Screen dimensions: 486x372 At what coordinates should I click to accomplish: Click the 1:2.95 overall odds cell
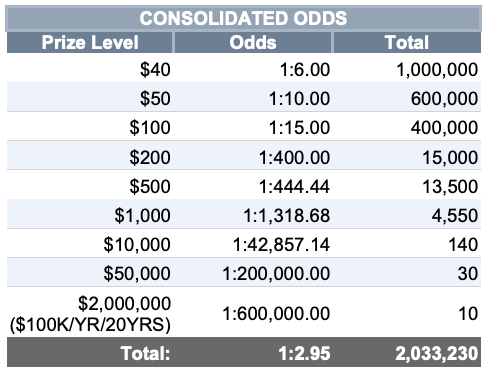pyautogui.click(x=253, y=353)
